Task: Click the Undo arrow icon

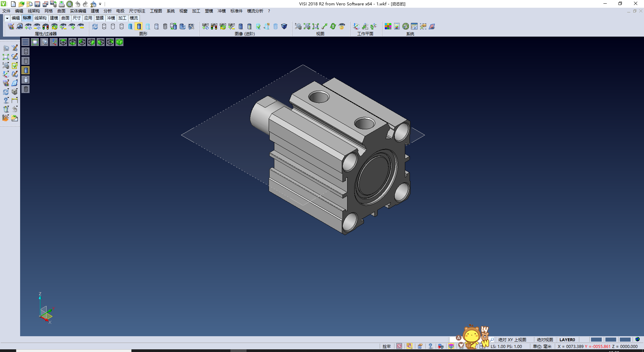Action: click(77, 4)
